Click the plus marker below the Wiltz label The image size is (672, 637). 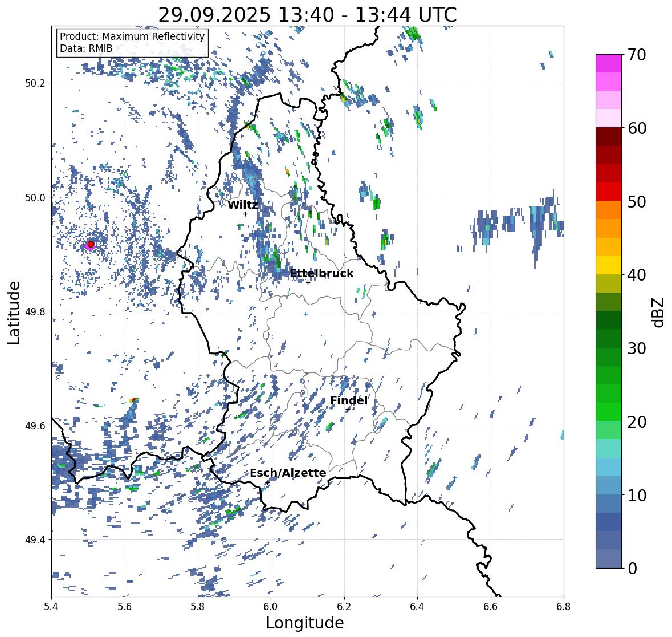[x=245, y=214]
